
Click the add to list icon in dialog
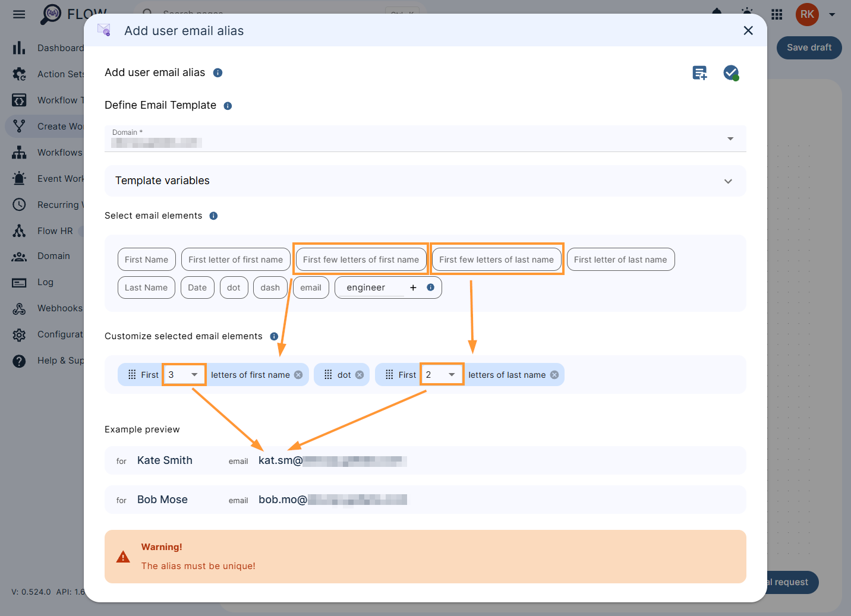coord(700,72)
